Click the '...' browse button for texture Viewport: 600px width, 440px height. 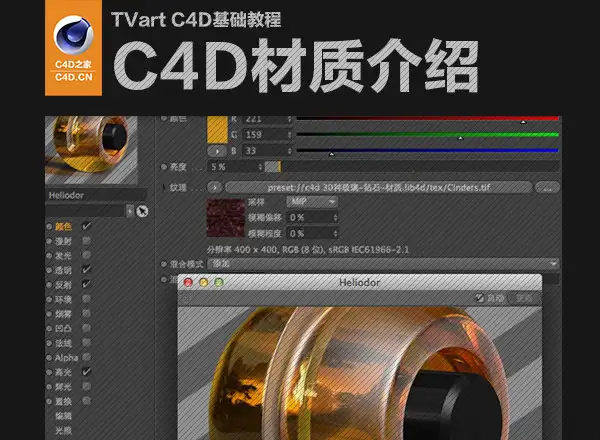[x=547, y=187]
